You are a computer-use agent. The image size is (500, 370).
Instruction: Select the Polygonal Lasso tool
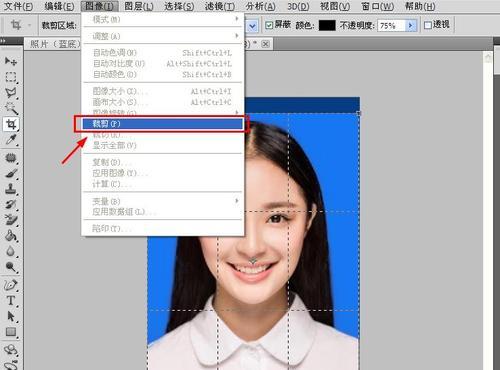coord(11,93)
